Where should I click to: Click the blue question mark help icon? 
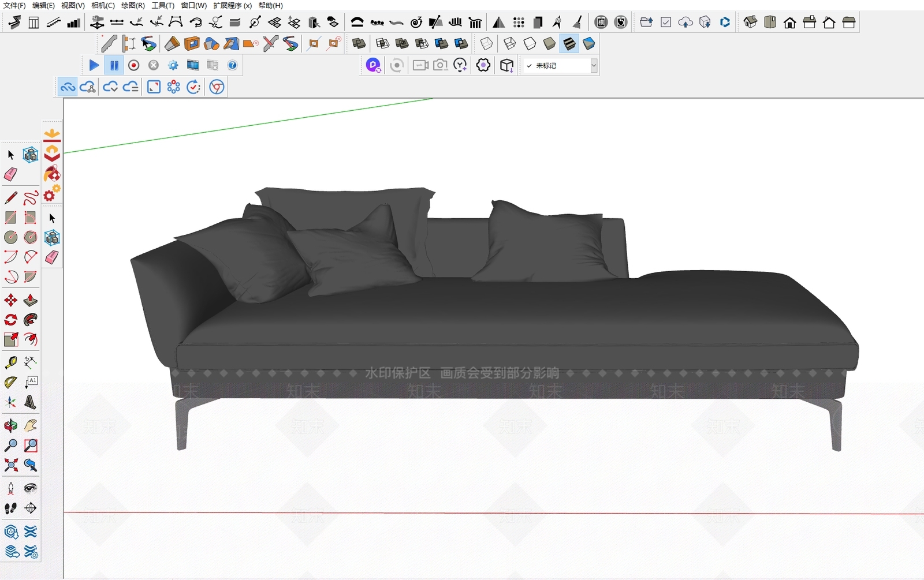tap(232, 65)
